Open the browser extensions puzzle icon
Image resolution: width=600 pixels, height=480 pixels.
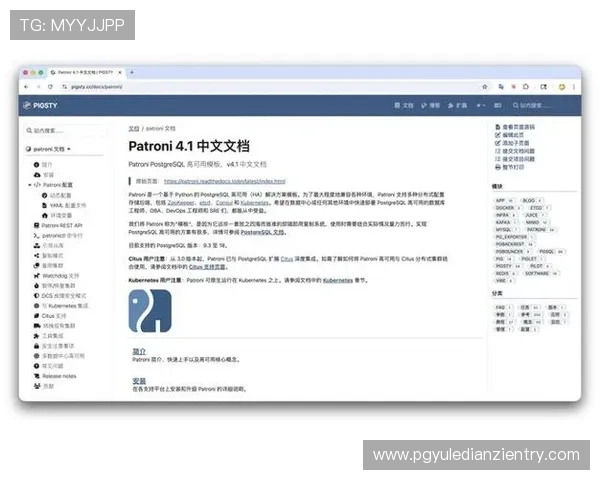point(526,87)
